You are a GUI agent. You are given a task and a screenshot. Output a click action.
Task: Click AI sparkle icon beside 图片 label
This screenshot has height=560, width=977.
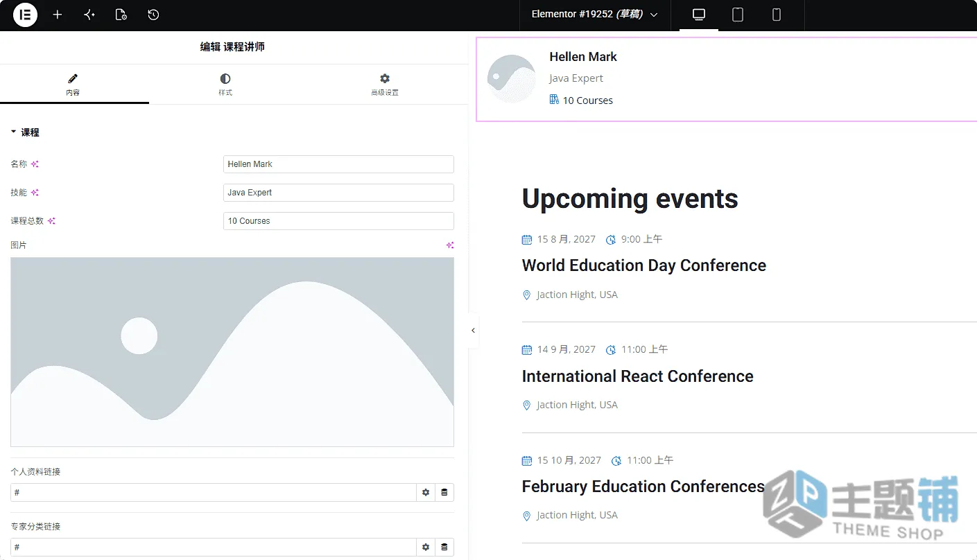450,245
